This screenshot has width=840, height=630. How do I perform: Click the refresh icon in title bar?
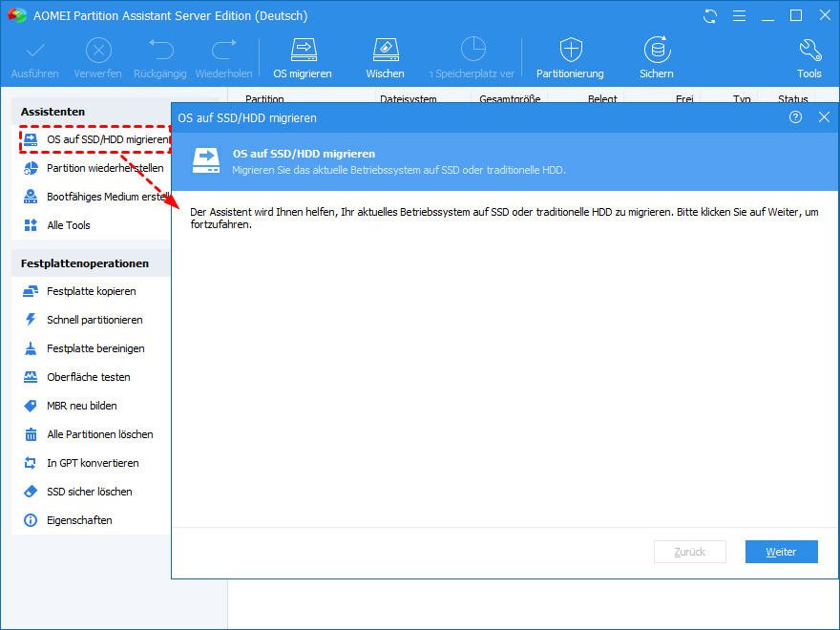pos(710,16)
